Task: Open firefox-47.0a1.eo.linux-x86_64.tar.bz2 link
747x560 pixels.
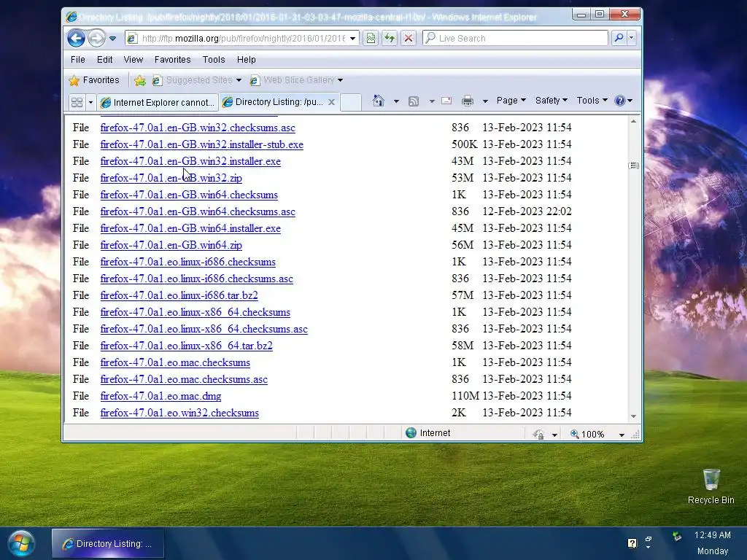Action: 186,345
